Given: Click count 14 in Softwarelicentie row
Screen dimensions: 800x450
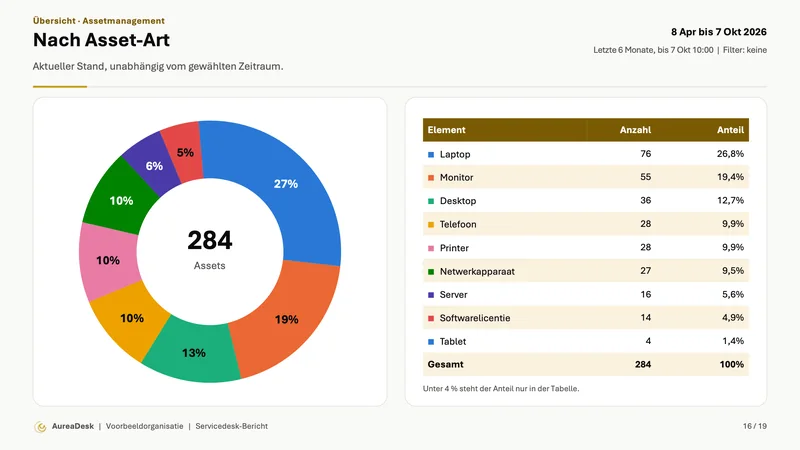Looking at the screenshot, I should pyautogui.click(x=645, y=318).
